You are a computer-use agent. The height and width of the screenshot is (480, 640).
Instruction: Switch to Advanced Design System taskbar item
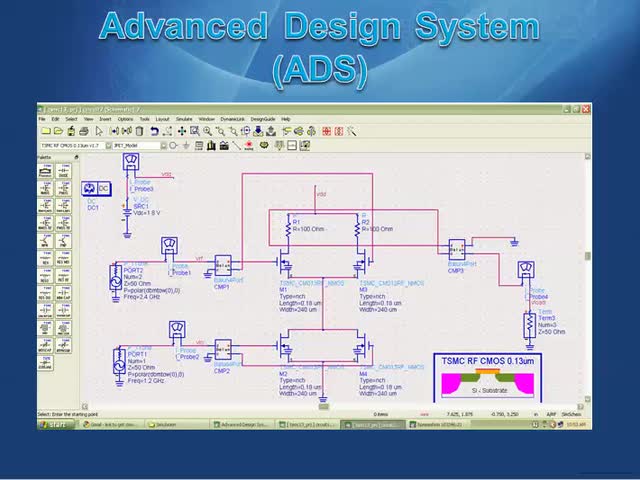click(x=241, y=425)
